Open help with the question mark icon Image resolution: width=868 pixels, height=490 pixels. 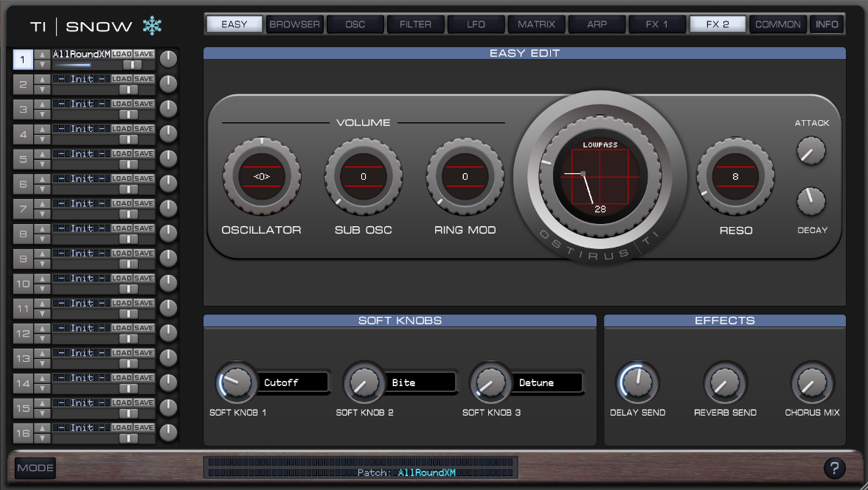(834, 468)
